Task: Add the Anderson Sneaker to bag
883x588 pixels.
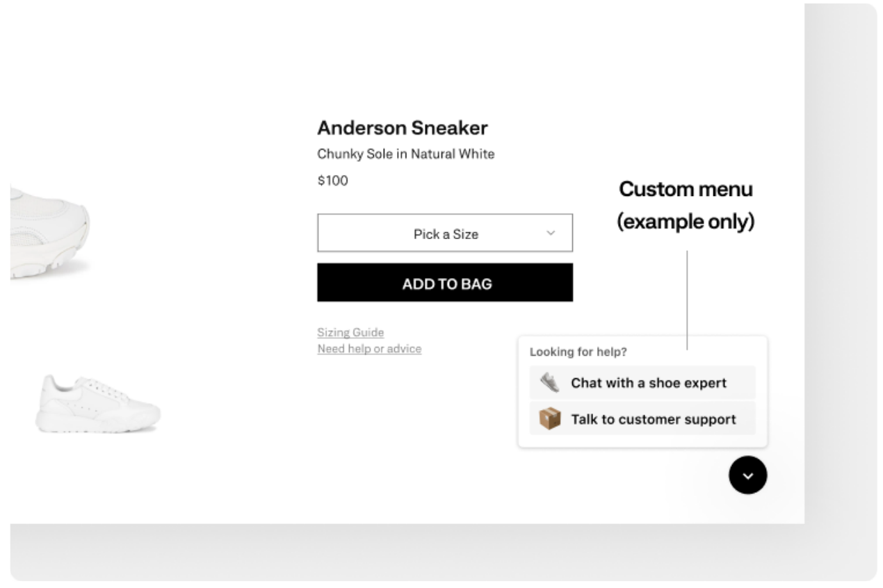Action: (445, 282)
